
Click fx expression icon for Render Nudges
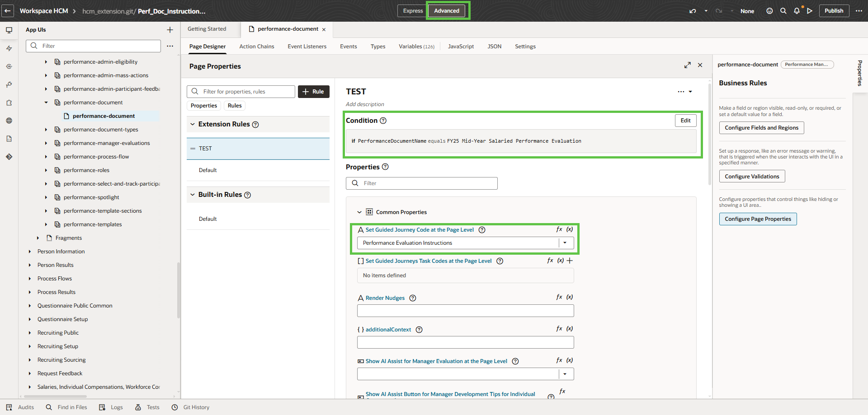[559, 297]
